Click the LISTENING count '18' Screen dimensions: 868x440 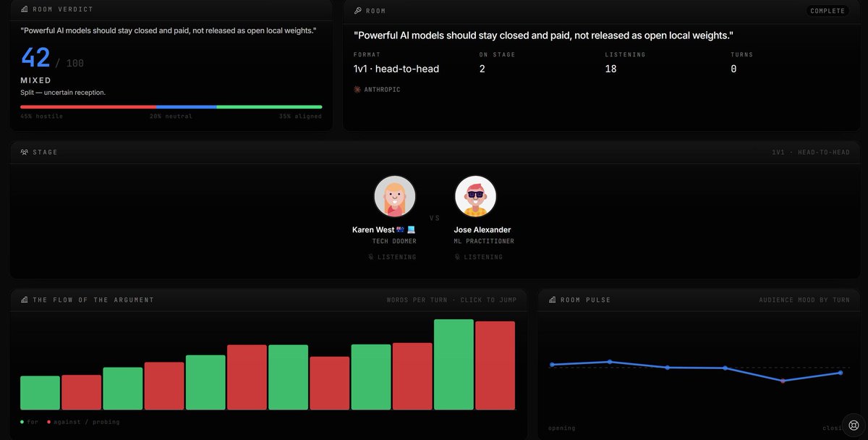[x=611, y=69]
